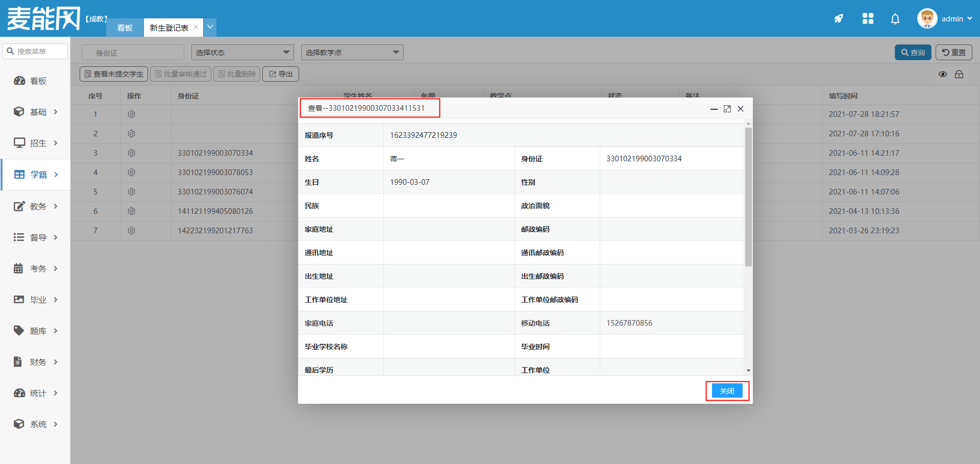The height and width of the screenshot is (464, 980).
Task: Click the dialog's vertical scrollbar thumb
Action: tap(748, 197)
